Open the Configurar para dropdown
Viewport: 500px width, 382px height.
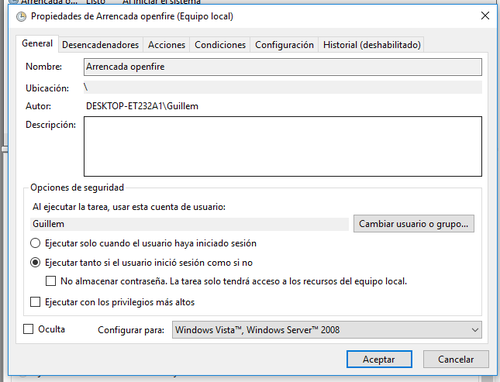pyautogui.click(x=327, y=330)
